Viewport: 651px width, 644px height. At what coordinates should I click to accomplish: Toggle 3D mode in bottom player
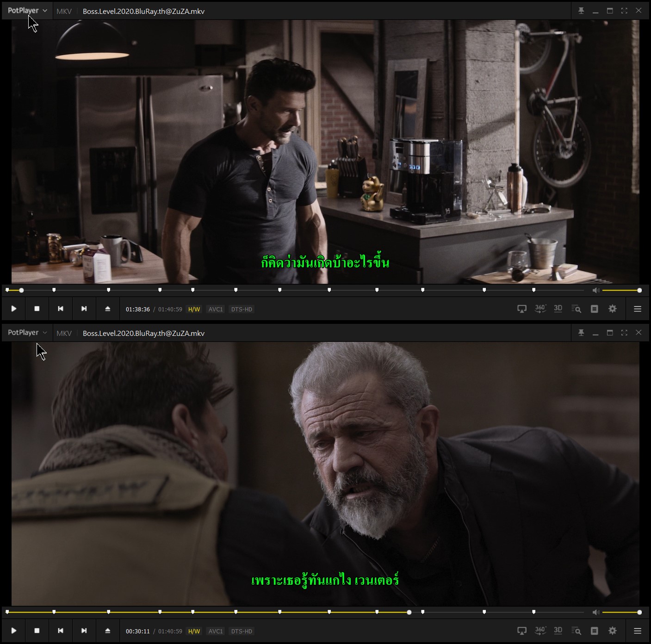(x=558, y=631)
